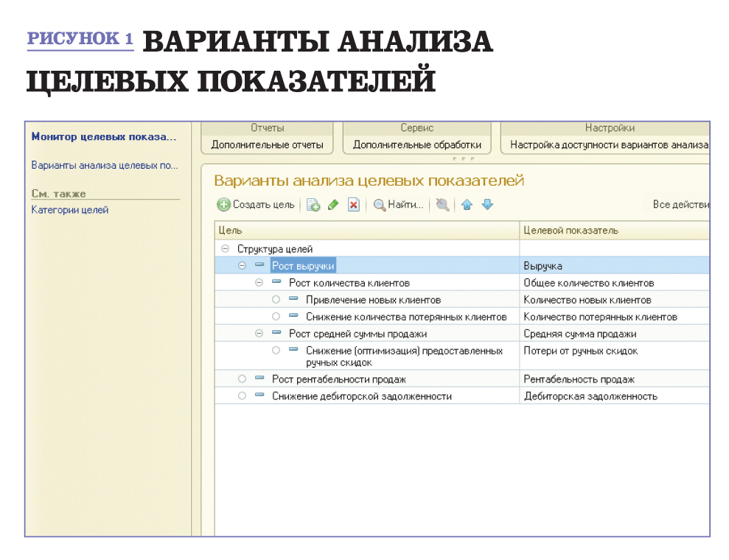Screen dimensions: 729x560
Task: Click the Потери от ручных скидок cell
Action: coord(614,356)
